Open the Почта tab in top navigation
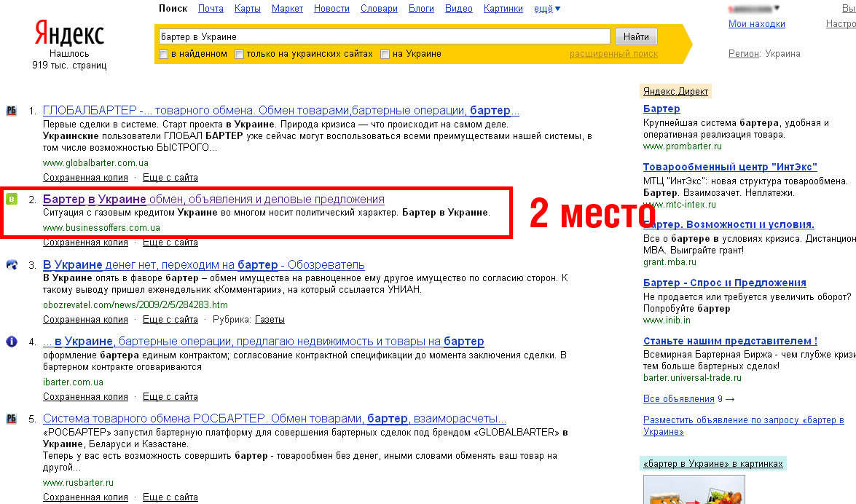Image resolution: width=856 pixels, height=504 pixels. coord(211,9)
